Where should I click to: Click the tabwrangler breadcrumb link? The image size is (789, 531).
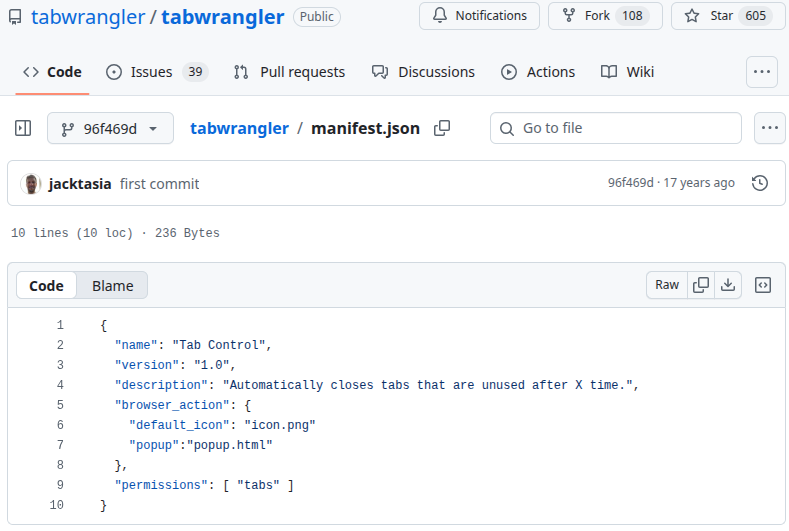240,128
